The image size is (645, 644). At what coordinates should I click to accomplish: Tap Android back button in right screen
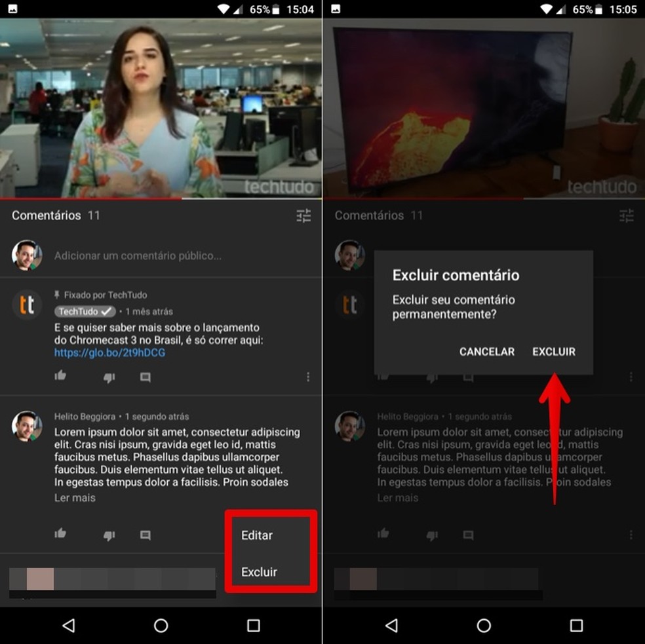(x=391, y=626)
